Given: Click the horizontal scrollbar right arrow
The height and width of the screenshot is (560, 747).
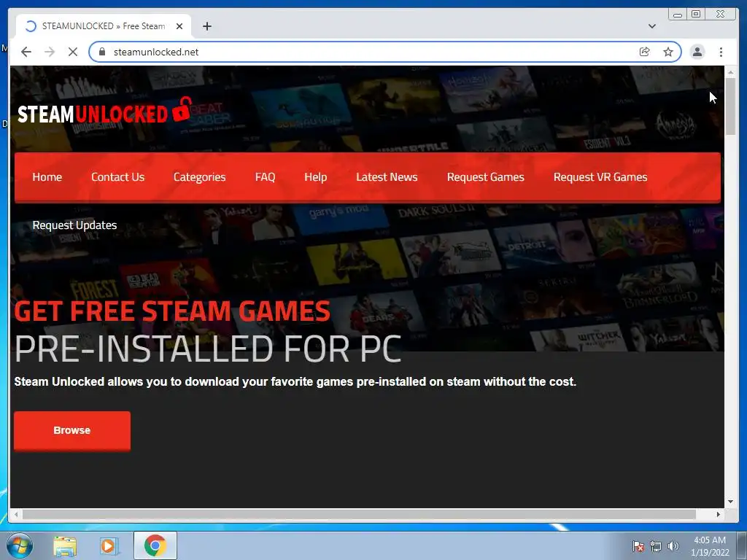Looking at the screenshot, I should coord(719,514).
